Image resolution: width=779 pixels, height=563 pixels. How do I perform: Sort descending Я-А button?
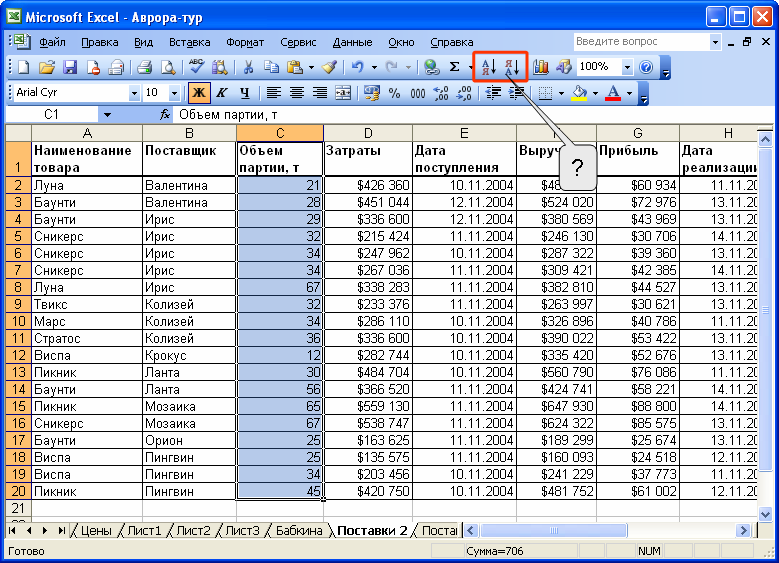click(512, 67)
